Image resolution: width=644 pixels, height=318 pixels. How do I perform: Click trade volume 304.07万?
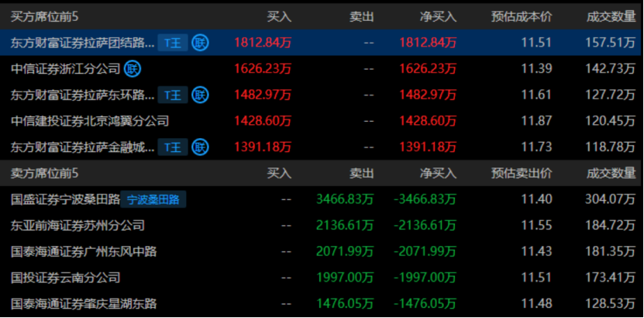tap(611, 199)
